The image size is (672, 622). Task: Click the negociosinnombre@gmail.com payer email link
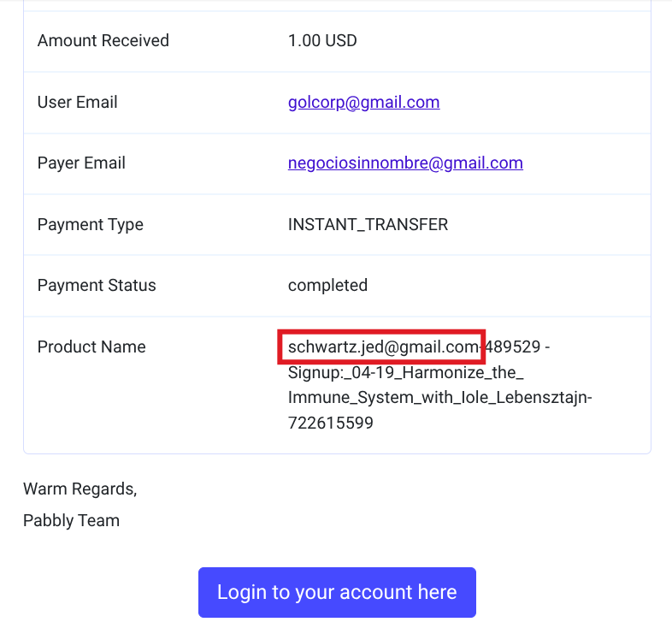tap(405, 163)
